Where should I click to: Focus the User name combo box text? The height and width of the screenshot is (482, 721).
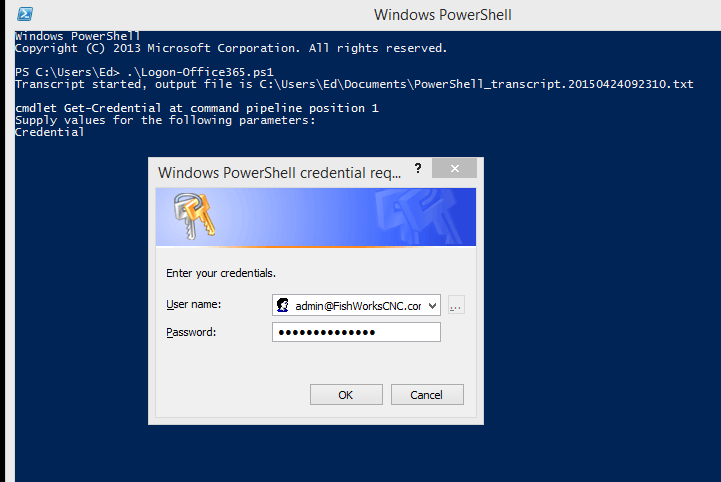click(358, 306)
